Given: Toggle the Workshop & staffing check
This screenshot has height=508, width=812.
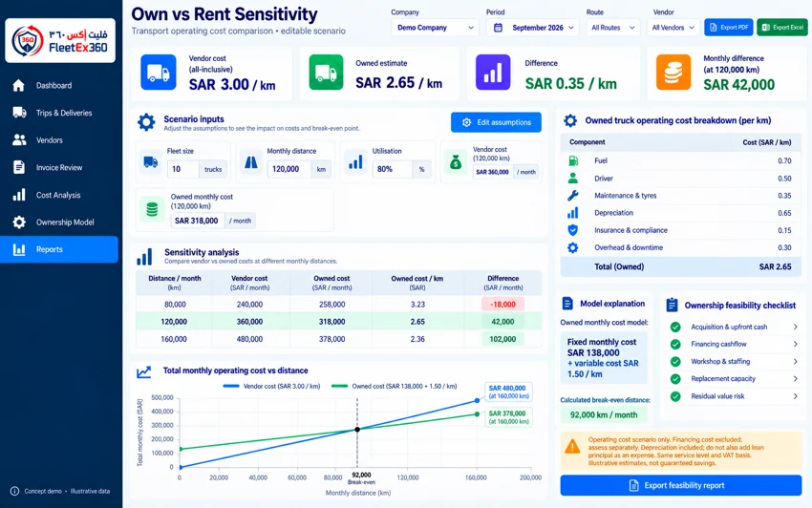Looking at the screenshot, I should coord(675,362).
